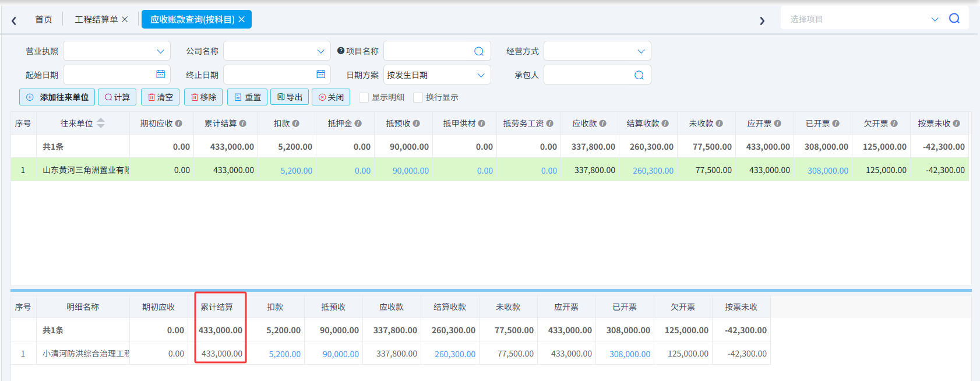Click the 重置 button
980x381 pixels.
tap(247, 97)
